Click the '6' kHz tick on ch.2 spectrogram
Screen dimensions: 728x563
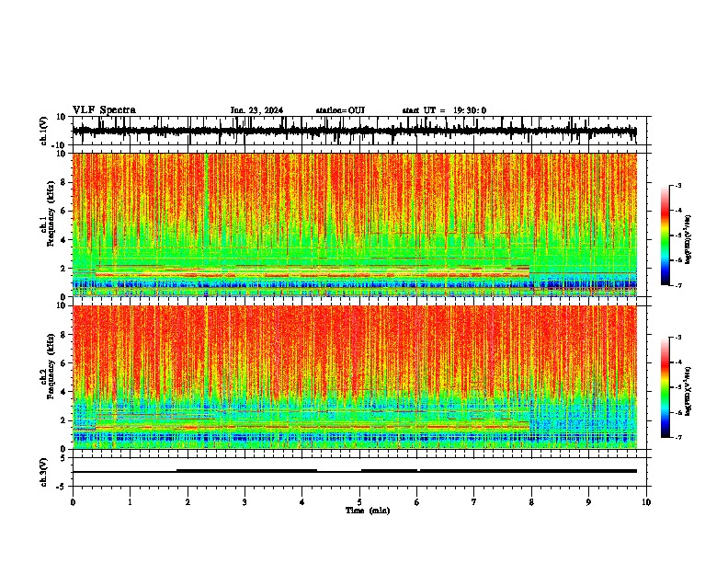point(63,363)
